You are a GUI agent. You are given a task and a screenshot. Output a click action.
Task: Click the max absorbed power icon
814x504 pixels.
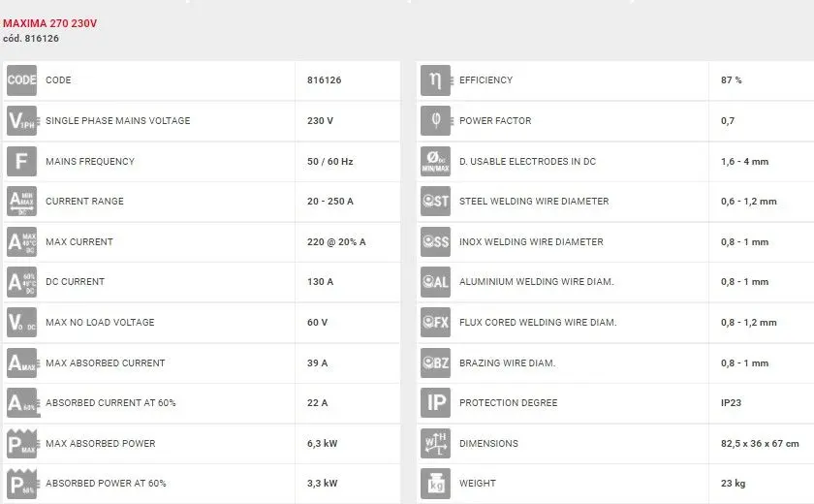click(x=21, y=444)
